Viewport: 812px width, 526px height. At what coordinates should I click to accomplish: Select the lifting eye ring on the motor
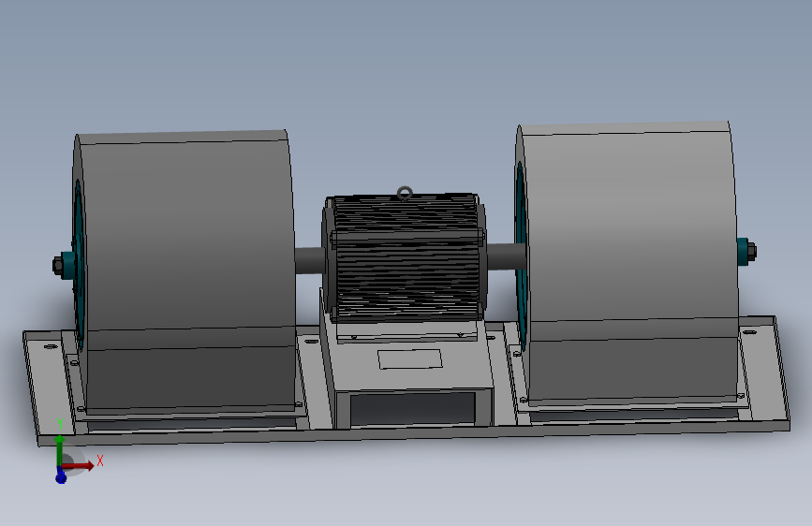click(405, 194)
